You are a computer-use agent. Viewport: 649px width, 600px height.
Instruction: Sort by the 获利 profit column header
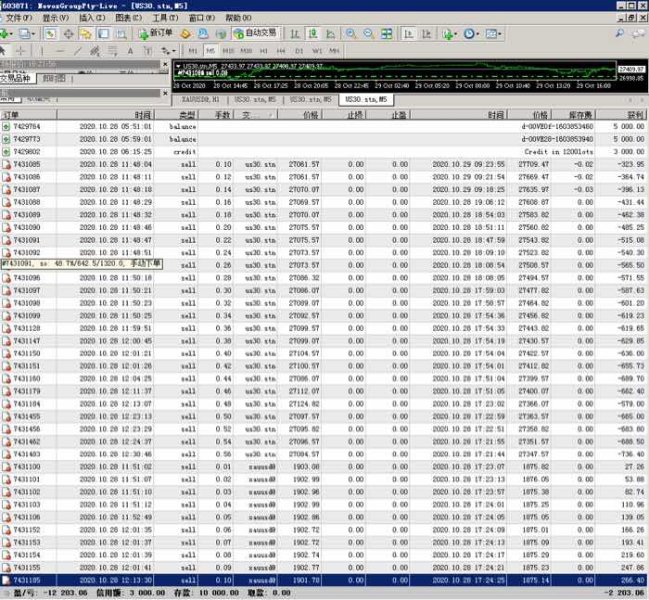click(622, 115)
